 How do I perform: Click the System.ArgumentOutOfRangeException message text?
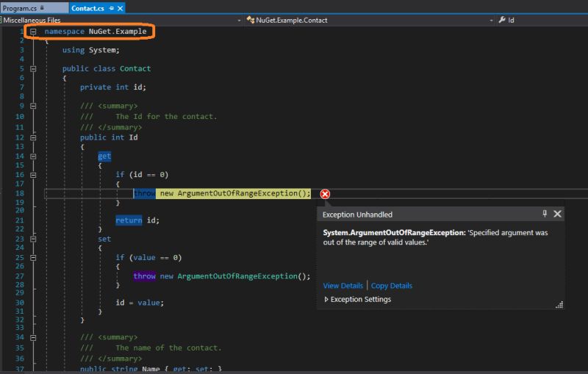click(x=435, y=237)
